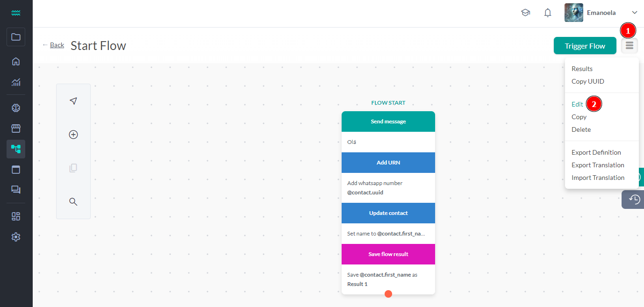This screenshot has width=644, height=307.
Task: Choose Export Definition from the menu
Action: 596,152
